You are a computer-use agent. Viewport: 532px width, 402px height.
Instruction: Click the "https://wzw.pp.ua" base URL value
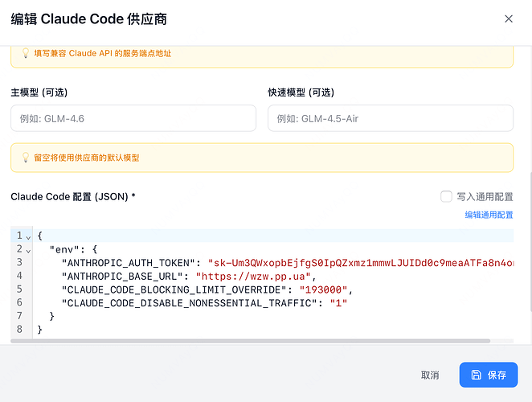253,277
